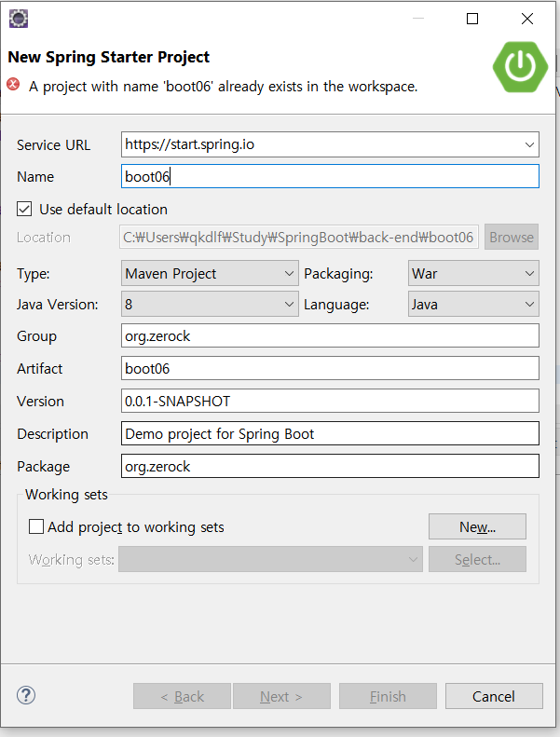Open the Java Version dropdown
This screenshot has width=560, height=737.
coord(210,304)
